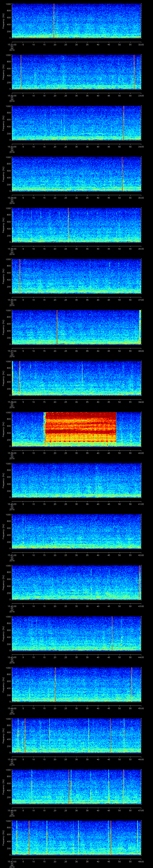Choose the spectrogram panel starting at 15:38:00
The image size is (153, 868).
point(76,378)
